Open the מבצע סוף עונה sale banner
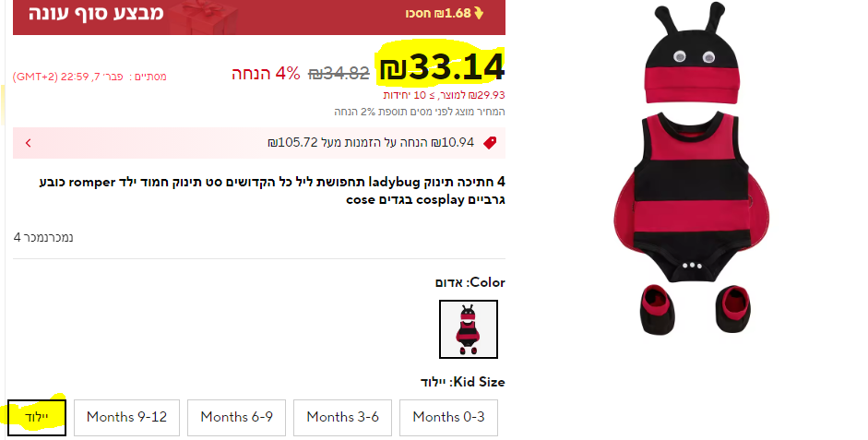Screen dimensions: 868x440 coord(259,17)
